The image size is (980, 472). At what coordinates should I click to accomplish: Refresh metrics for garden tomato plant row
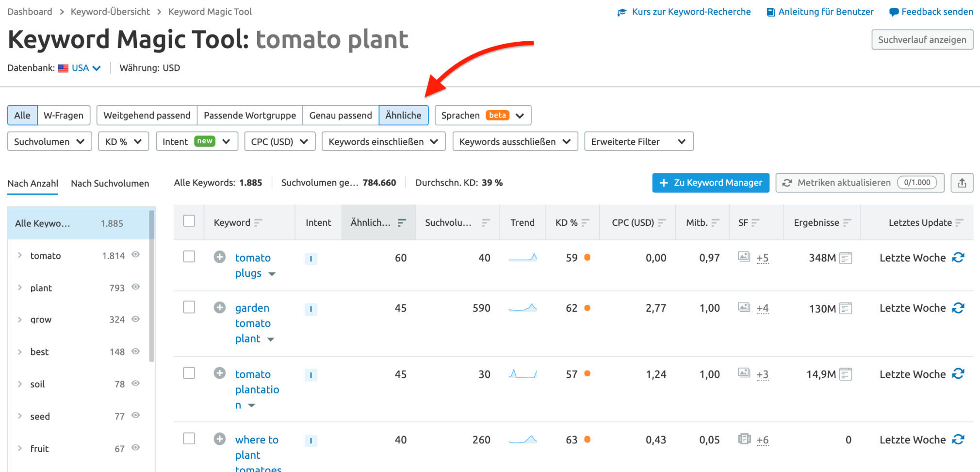click(958, 308)
